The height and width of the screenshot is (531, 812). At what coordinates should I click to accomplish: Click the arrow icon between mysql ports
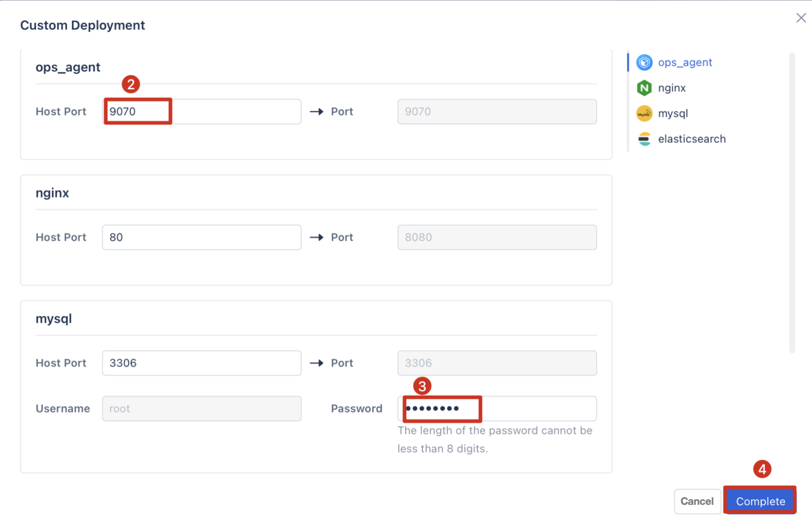316,363
